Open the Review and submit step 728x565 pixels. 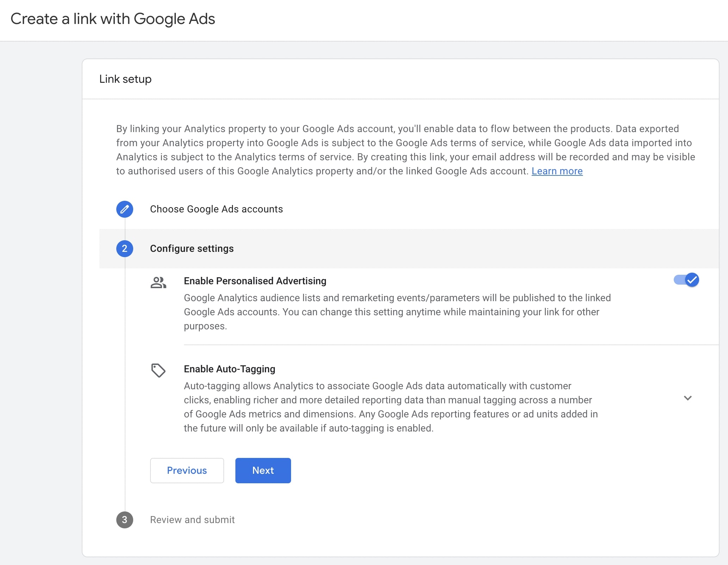pyautogui.click(x=192, y=520)
